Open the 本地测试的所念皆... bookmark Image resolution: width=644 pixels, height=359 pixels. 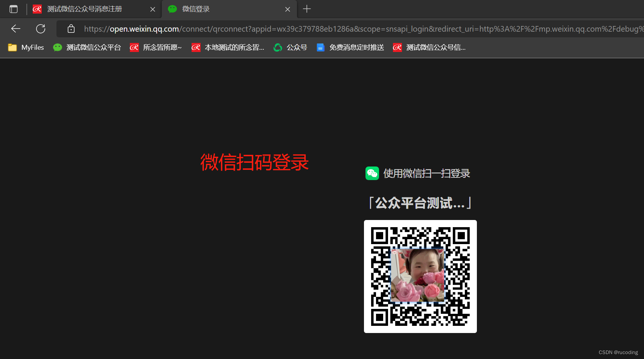228,47
